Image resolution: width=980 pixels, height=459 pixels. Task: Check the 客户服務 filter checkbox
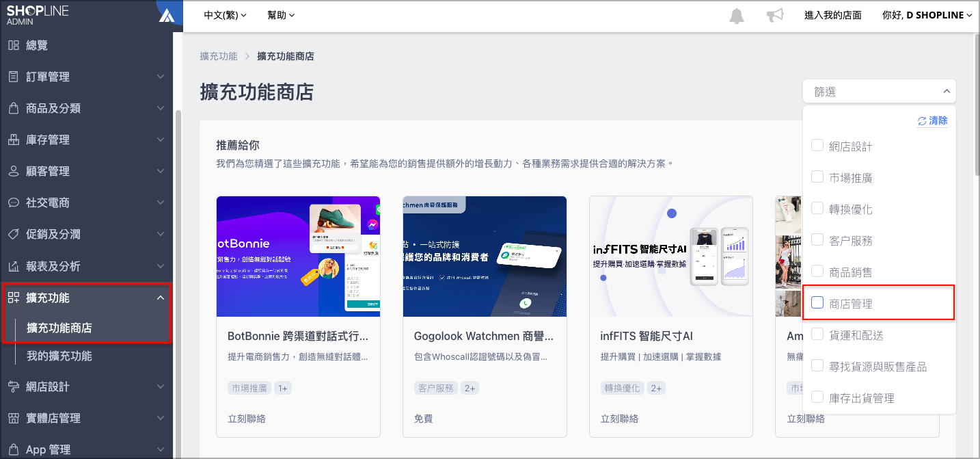point(817,240)
